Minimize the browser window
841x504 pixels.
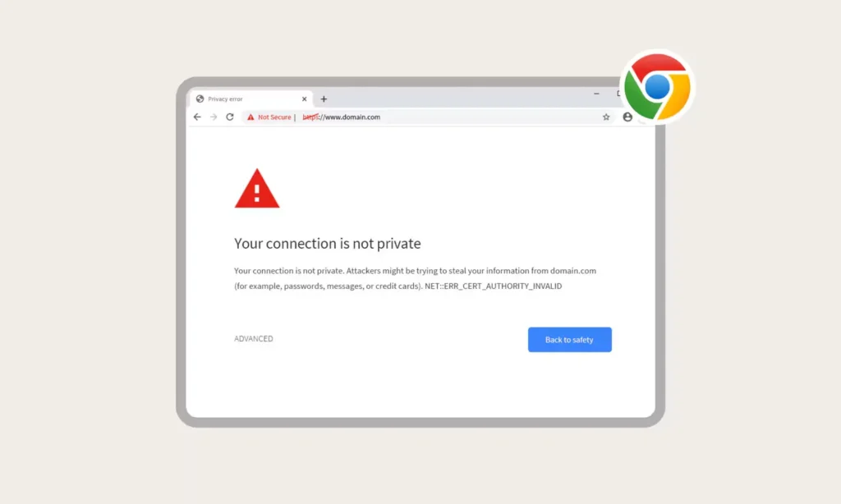coord(596,94)
